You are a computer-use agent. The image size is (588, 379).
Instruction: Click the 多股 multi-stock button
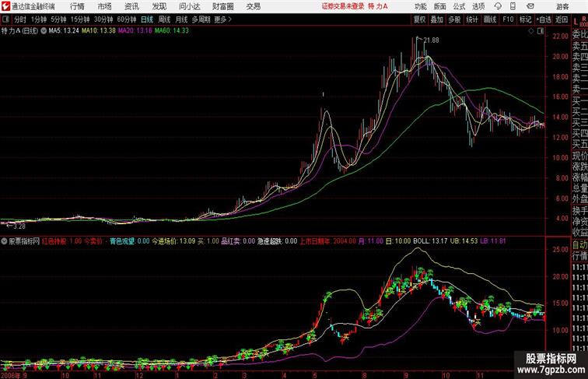click(x=454, y=19)
